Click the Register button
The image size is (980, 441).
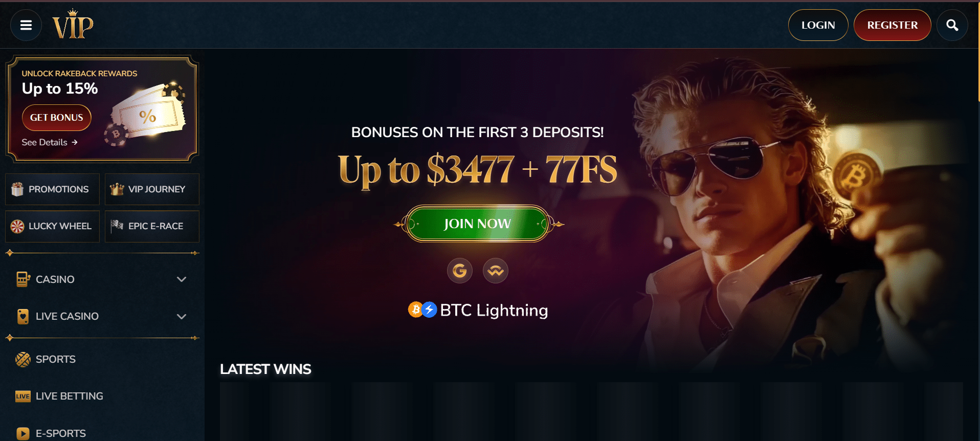[x=892, y=25]
